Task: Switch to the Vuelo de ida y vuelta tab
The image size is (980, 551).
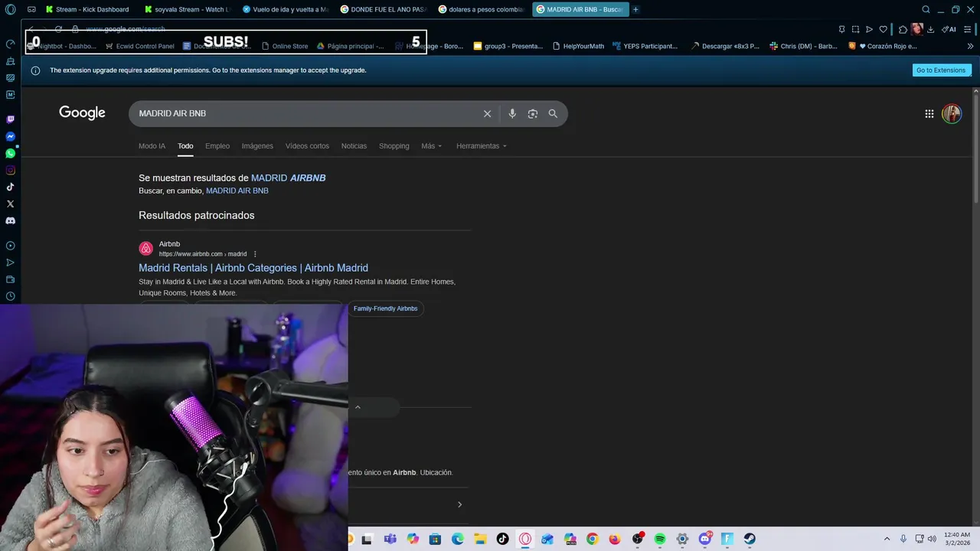Action: pyautogui.click(x=286, y=9)
